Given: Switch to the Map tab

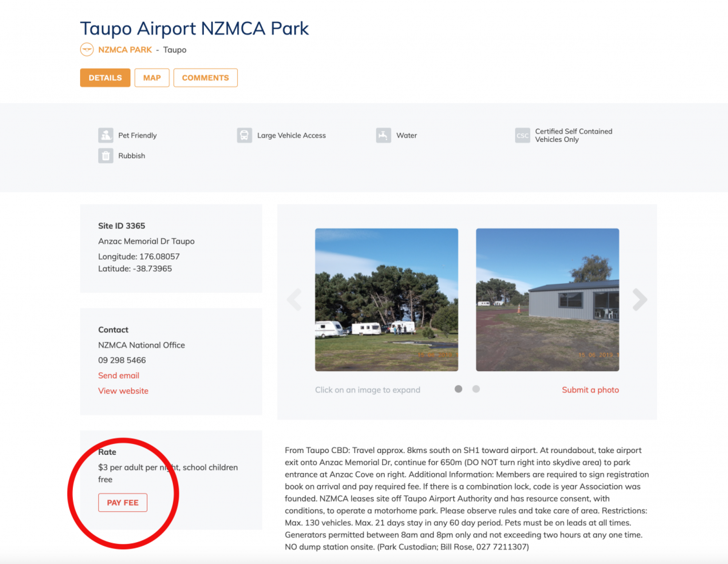Looking at the screenshot, I should click(152, 78).
